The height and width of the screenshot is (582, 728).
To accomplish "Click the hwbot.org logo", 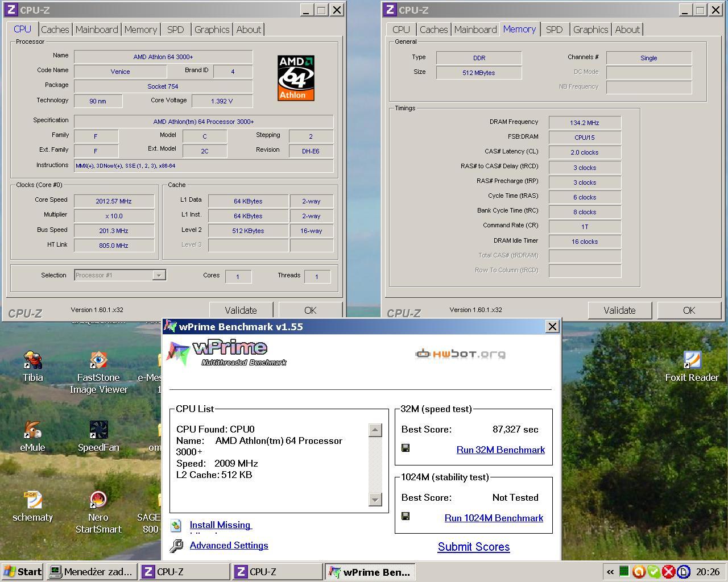I will tap(460, 354).
